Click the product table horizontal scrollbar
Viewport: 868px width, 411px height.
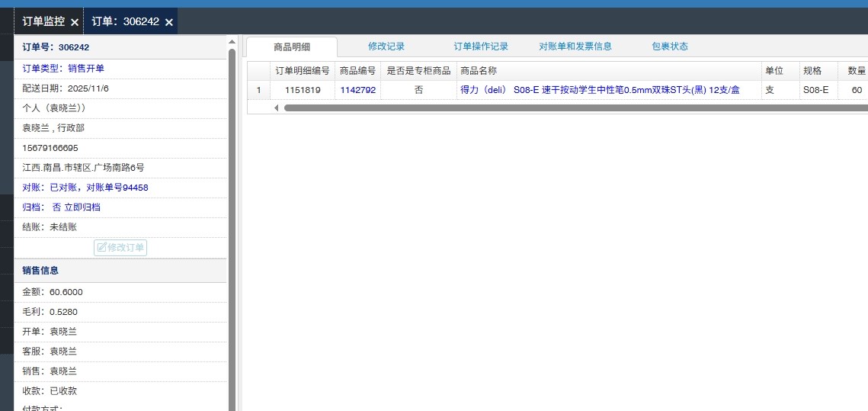tap(572, 108)
